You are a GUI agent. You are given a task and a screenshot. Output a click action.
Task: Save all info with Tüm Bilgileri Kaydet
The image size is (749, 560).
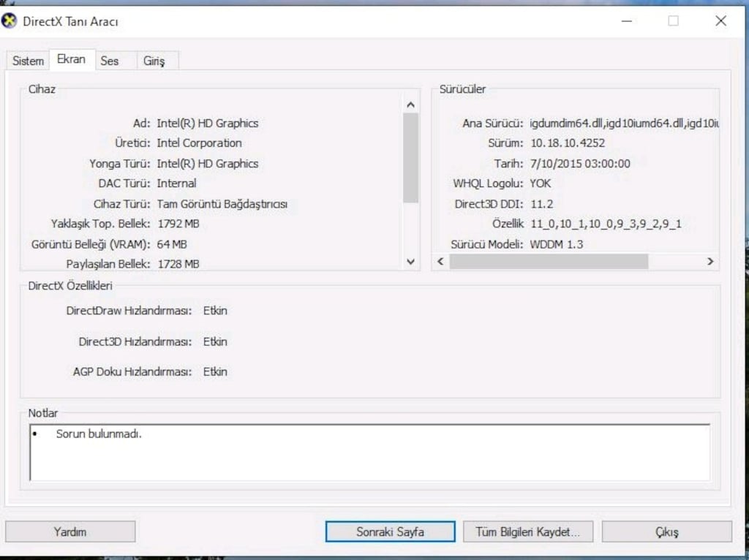(x=528, y=531)
